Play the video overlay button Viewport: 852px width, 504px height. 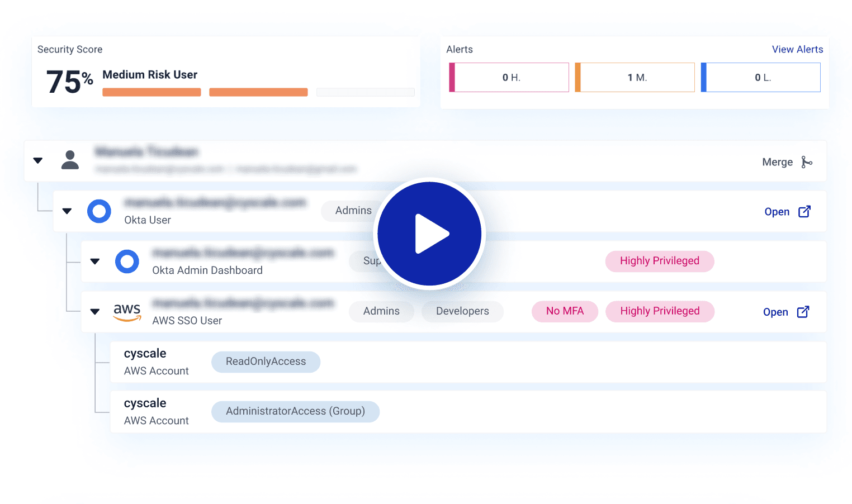429,234
